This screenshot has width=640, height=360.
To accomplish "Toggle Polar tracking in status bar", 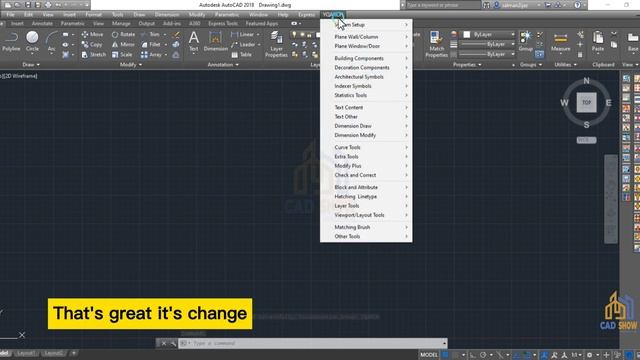I will pyautogui.click(x=483, y=355).
